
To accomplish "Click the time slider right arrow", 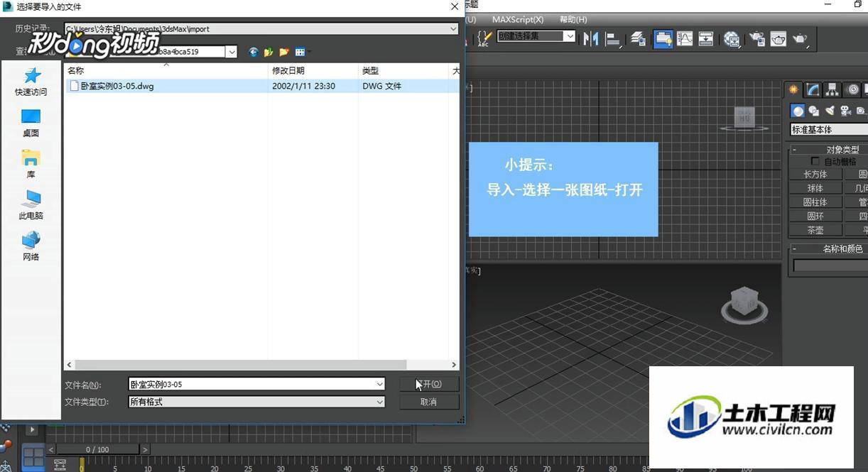I will point(145,449).
